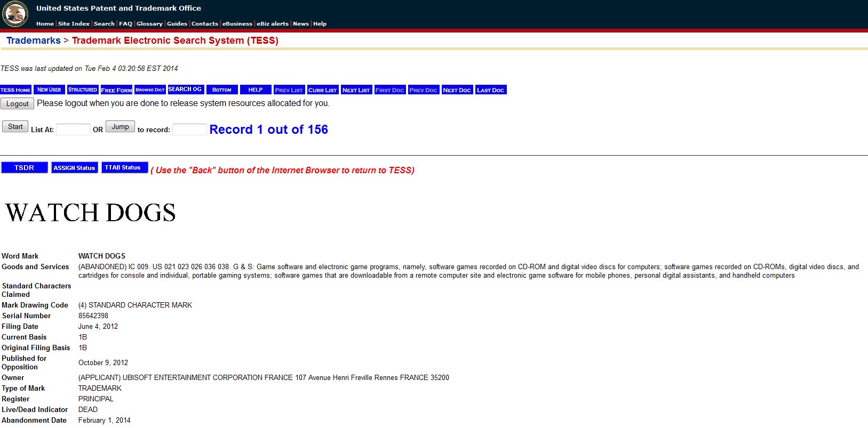This screenshot has width=868, height=428.
Task: Open the Structured search button
Action: coord(83,90)
